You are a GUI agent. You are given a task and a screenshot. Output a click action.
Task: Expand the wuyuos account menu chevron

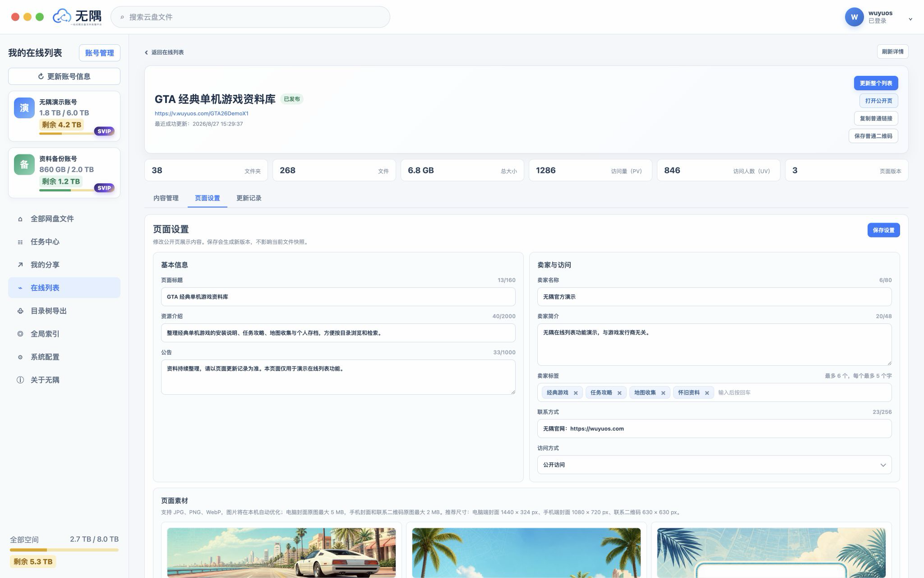click(x=910, y=19)
